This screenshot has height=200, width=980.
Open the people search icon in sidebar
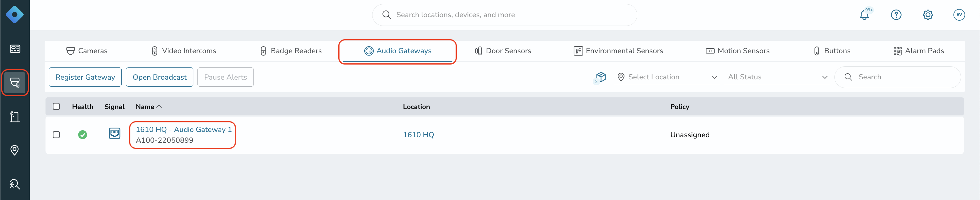15,184
